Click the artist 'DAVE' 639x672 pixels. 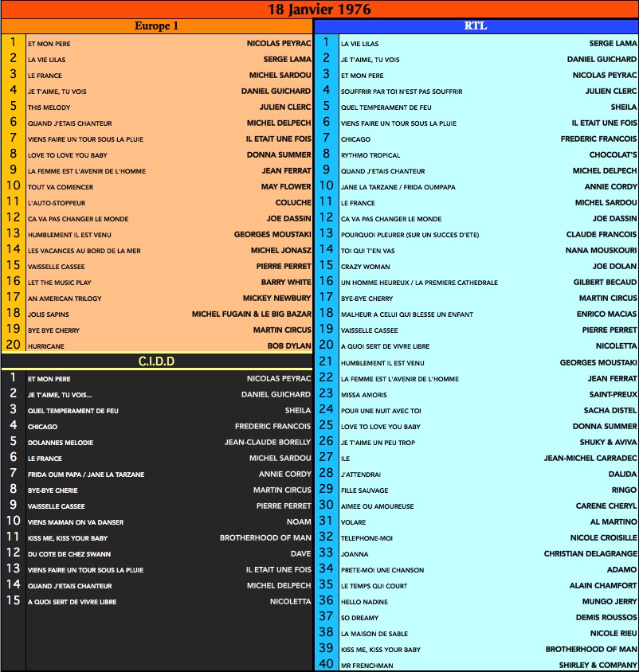click(x=300, y=553)
